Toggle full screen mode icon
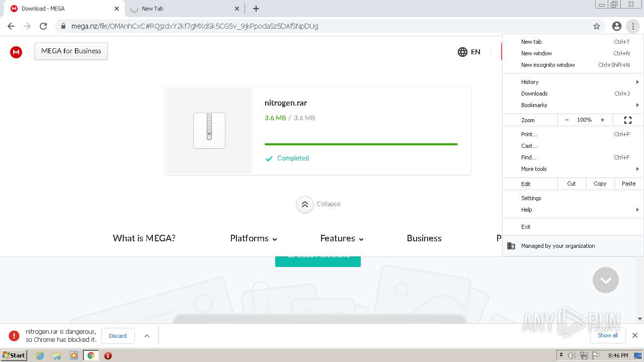644x362 pixels. pos(628,120)
